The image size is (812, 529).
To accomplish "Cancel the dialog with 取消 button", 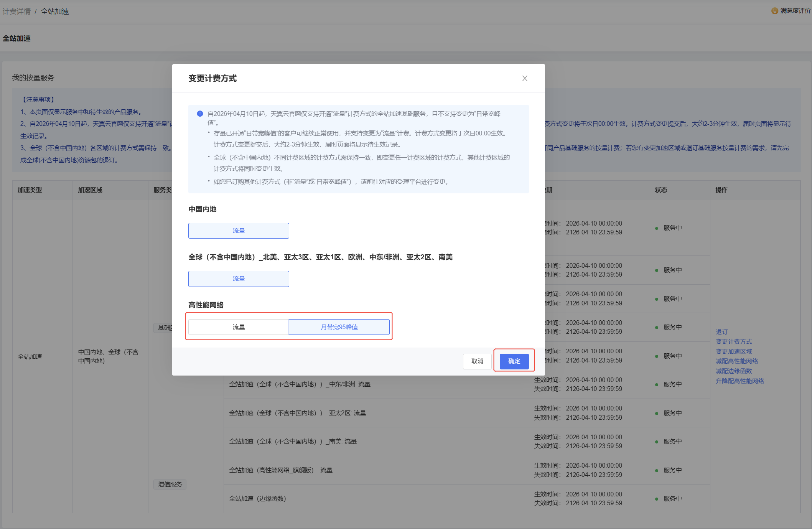I will click(477, 361).
